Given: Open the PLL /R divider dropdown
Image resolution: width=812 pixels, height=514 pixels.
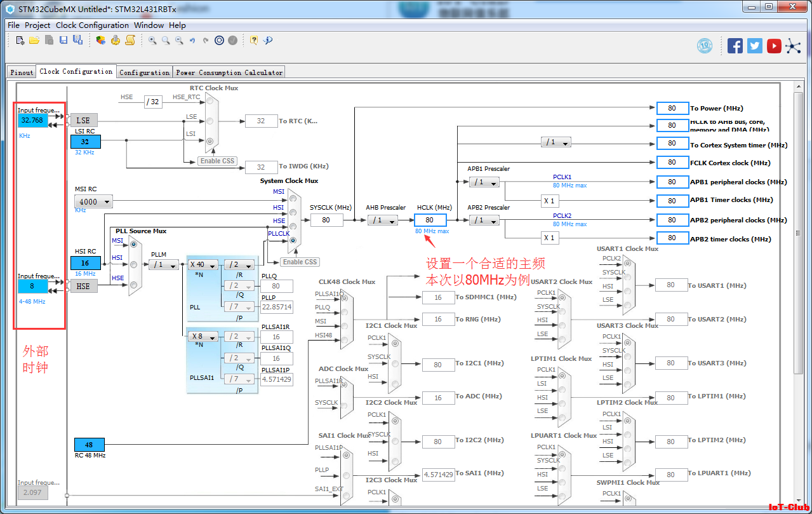Looking at the screenshot, I should coord(239,265).
